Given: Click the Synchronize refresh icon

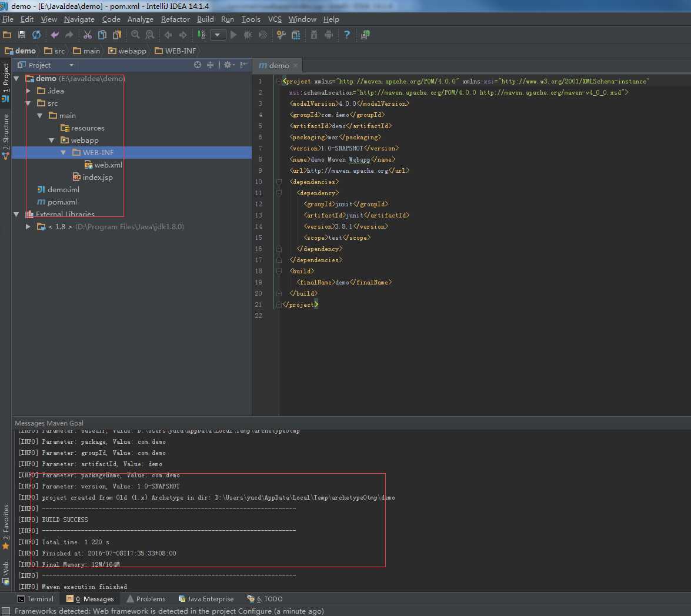Looking at the screenshot, I should (36, 35).
